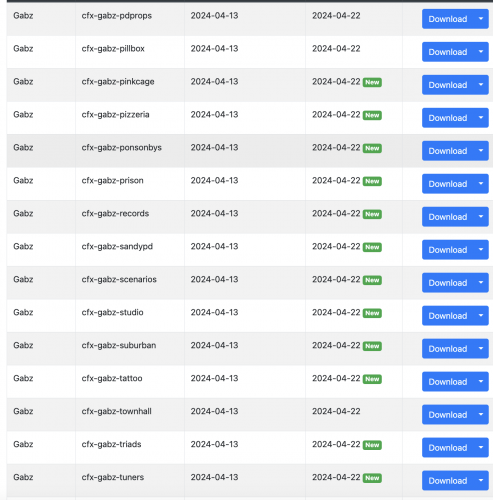Screen dimensions: 493x500
Task: Download the cfx-gabz-studio asset
Action: coord(447,316)
